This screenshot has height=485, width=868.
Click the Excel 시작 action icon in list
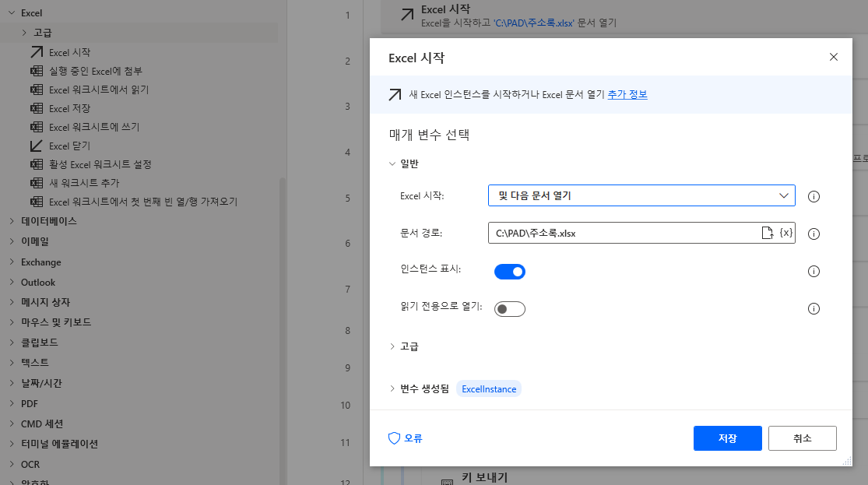[37, 52]
